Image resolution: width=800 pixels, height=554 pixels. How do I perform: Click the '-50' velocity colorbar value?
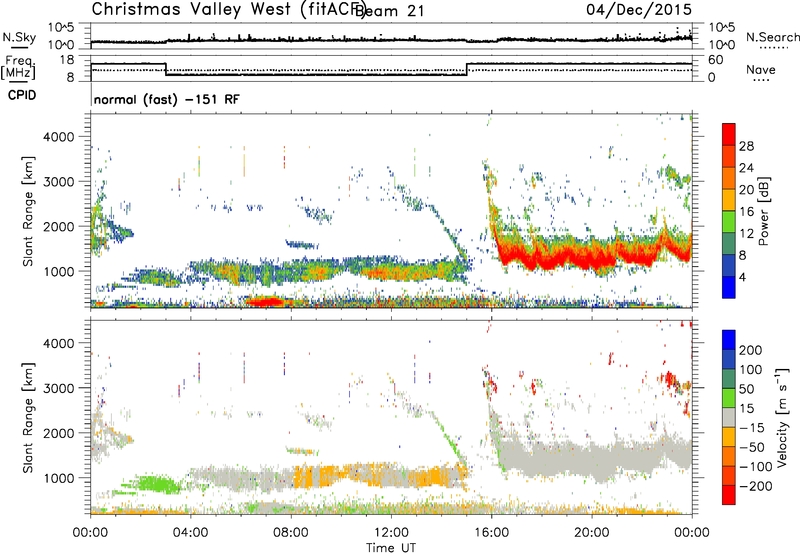[752, 447]
